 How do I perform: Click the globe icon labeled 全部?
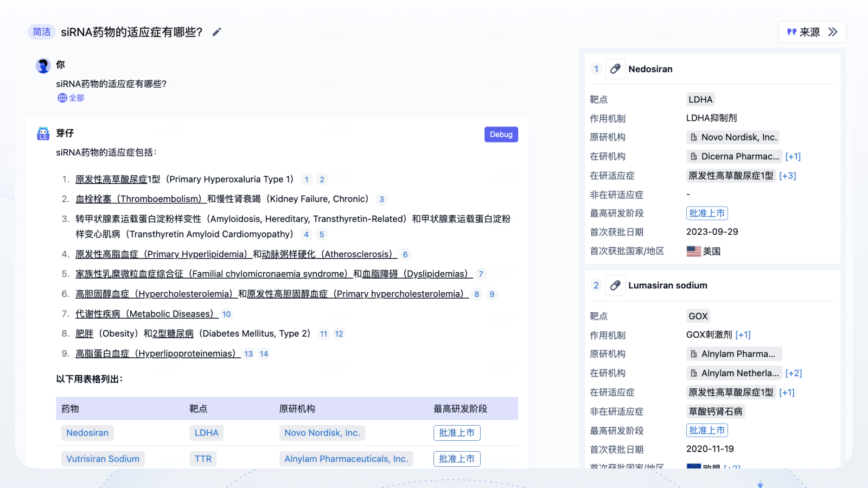63,98
